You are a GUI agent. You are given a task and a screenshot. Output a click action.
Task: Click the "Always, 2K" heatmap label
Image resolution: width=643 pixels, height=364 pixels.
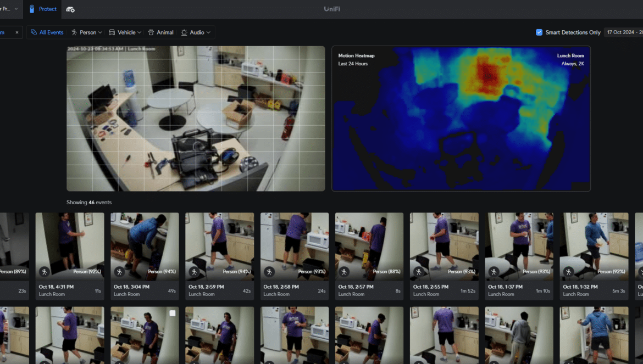(x=573, y=64)
